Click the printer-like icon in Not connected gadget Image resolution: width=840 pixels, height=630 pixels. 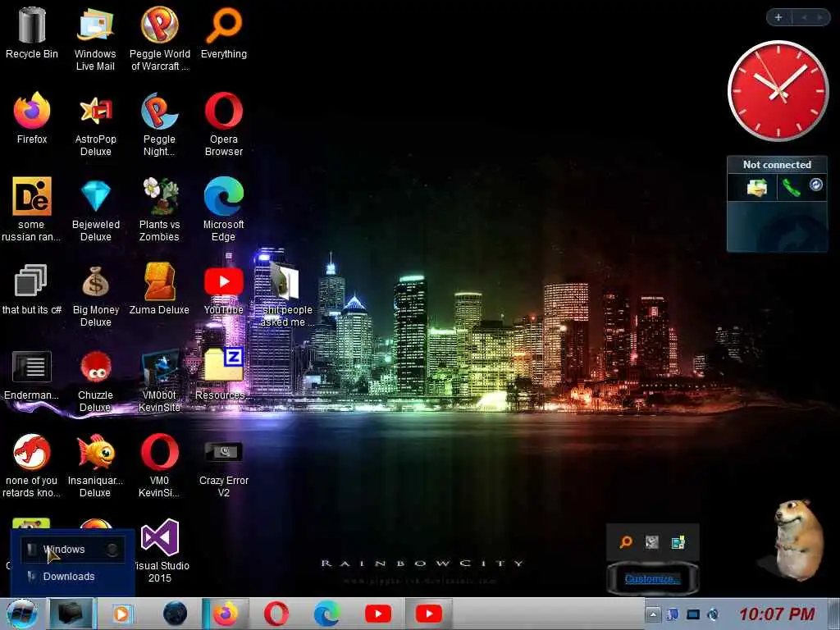pos(756,188)
